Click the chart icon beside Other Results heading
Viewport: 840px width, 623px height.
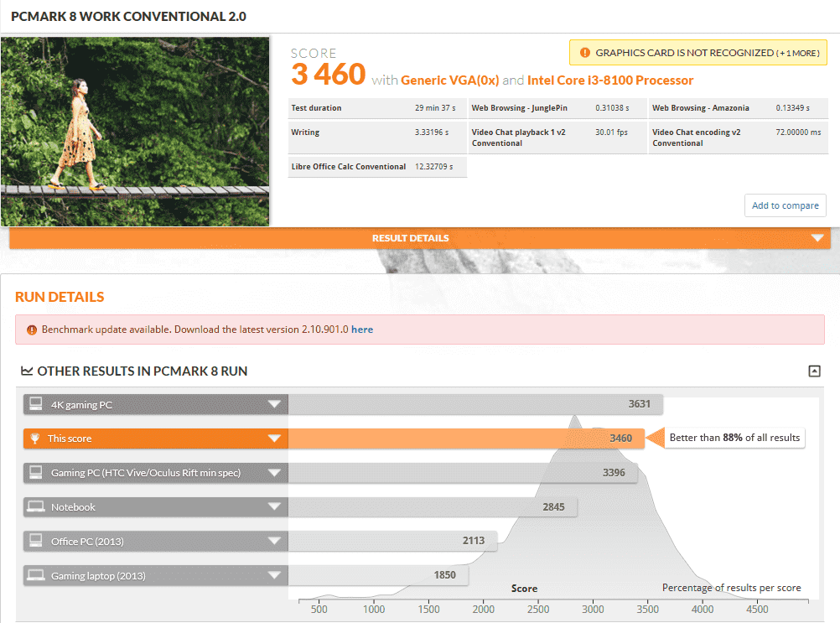(x=27, y=371)
